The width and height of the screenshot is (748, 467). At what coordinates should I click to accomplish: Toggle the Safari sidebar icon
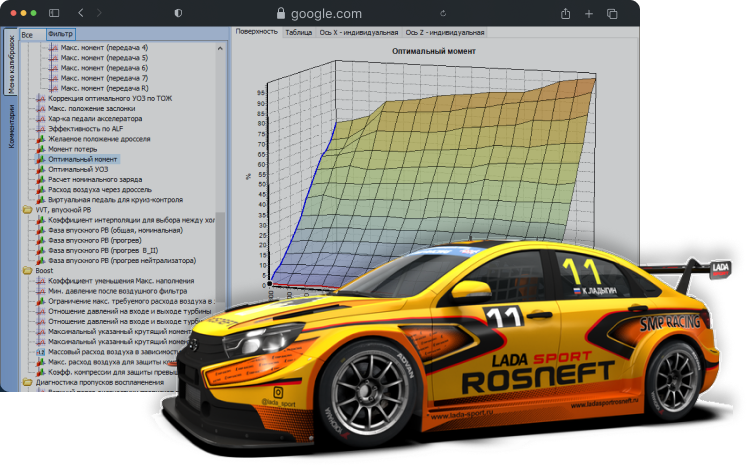click(x=54, y=13)
